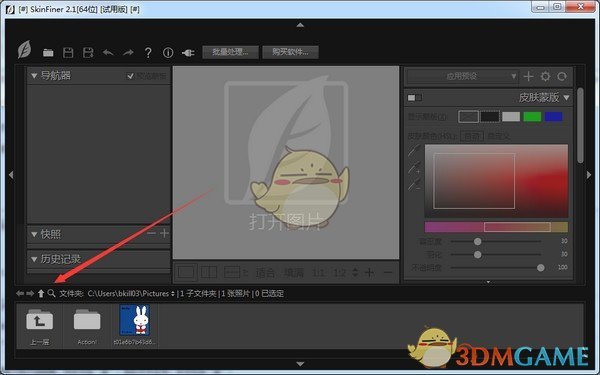Zoom in with the plus icon under canvas
The height and width of the screenshot is (375, 600).
[x=369, y=272]
